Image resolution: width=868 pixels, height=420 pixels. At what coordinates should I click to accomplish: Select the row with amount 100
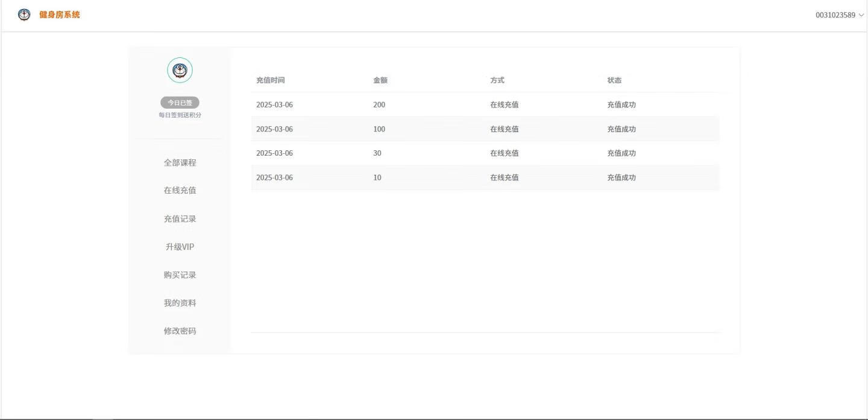pos(485,129)
